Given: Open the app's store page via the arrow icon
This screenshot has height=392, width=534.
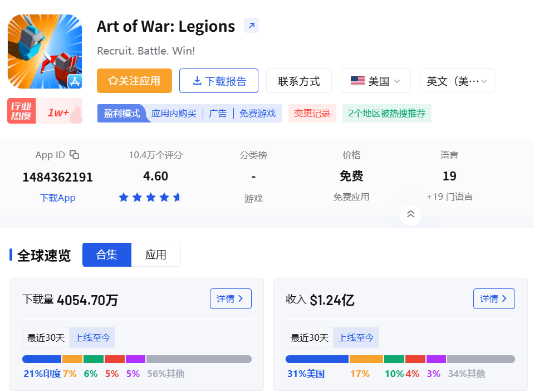Looking at the screenshot, I should 251,26.
